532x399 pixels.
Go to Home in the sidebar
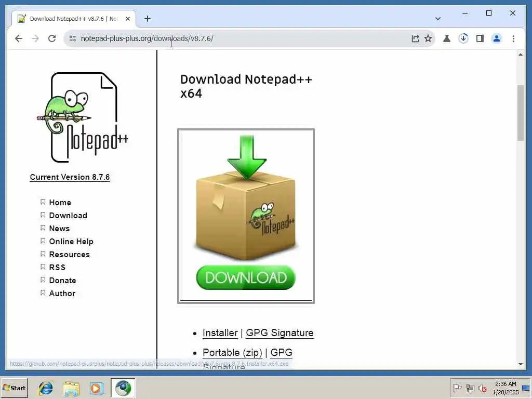tap(60, 203)
